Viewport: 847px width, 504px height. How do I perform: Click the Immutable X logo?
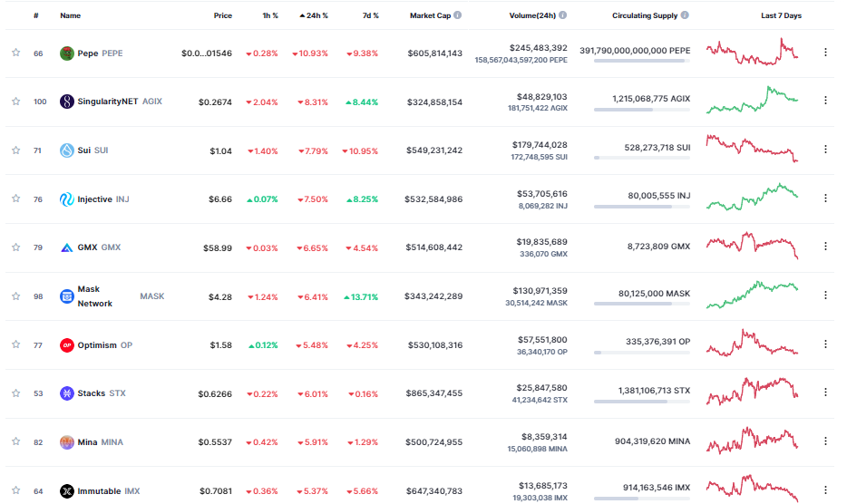click(66, 491)
